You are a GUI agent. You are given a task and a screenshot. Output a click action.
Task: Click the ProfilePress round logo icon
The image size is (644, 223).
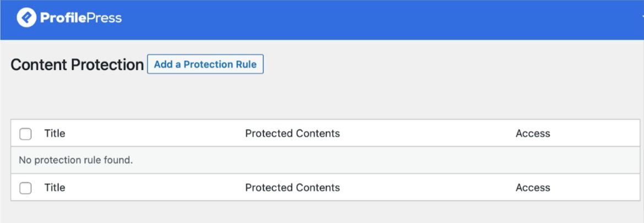coord(26,18)
